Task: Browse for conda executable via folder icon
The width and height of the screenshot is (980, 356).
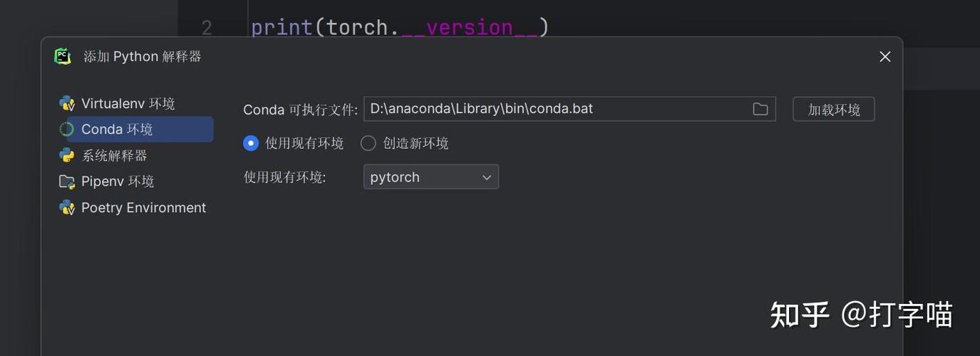Action: coord(760,109)
